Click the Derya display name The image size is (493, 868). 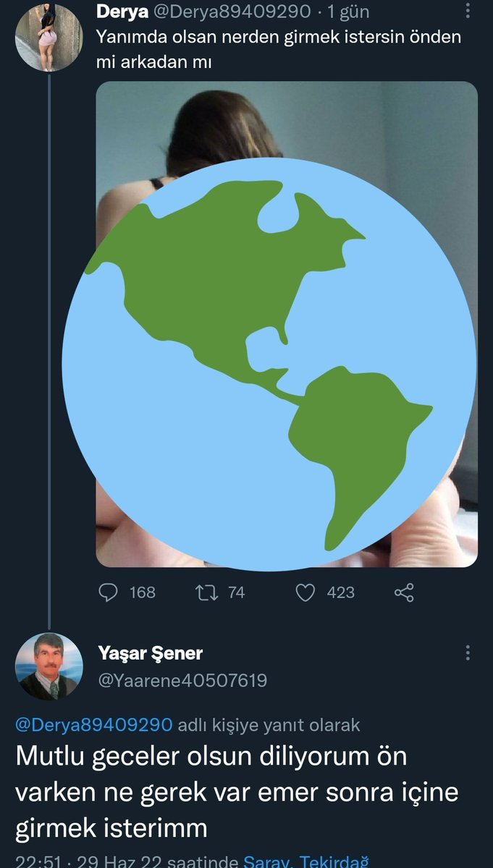(122, 12)
